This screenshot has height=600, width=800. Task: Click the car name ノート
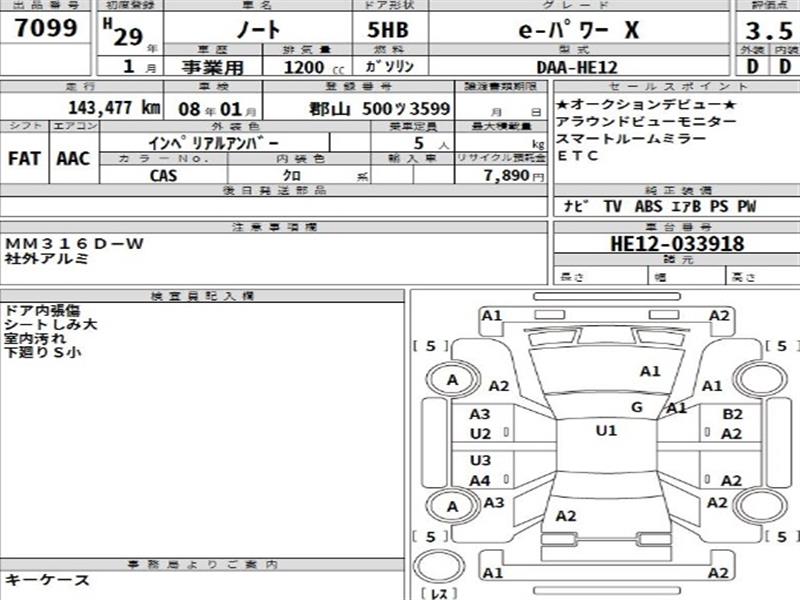[x=258, y=30]
